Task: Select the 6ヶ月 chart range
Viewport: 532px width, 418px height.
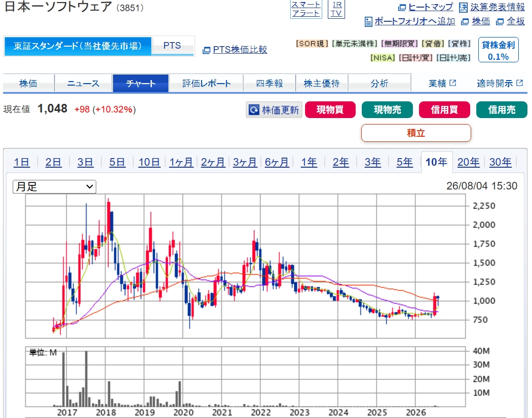Action: click(x=277, y=162)
